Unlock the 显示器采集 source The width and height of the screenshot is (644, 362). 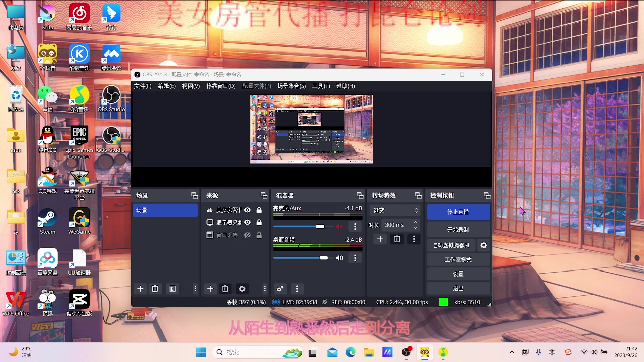[259, 222]
